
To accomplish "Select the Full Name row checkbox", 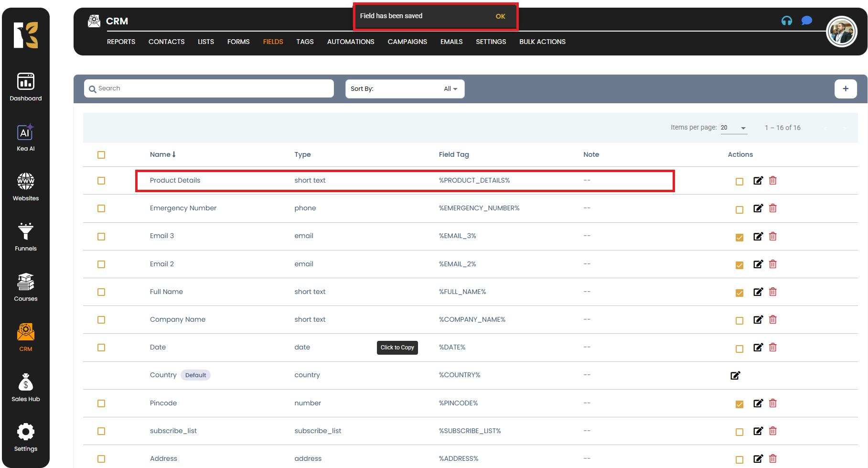I will [x=101, y=292].
